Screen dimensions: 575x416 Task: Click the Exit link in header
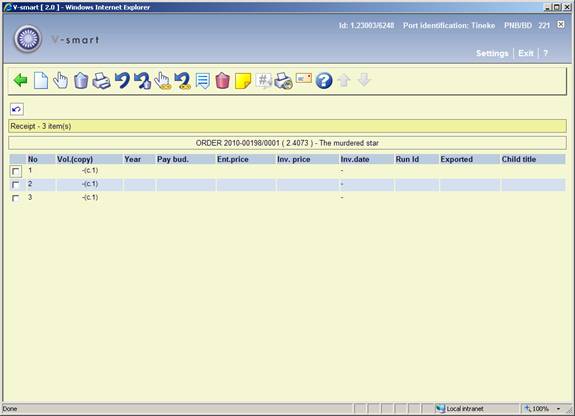[525, 53]
